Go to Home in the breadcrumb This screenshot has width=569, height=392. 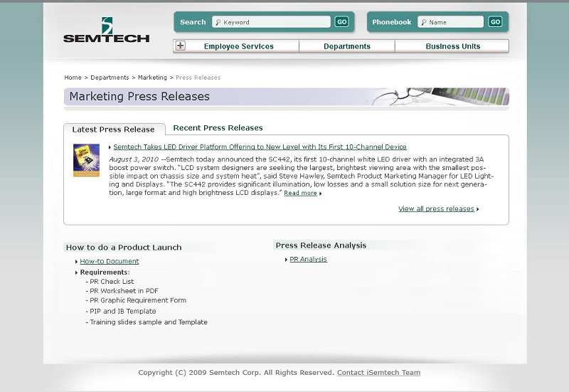(73, 78)
